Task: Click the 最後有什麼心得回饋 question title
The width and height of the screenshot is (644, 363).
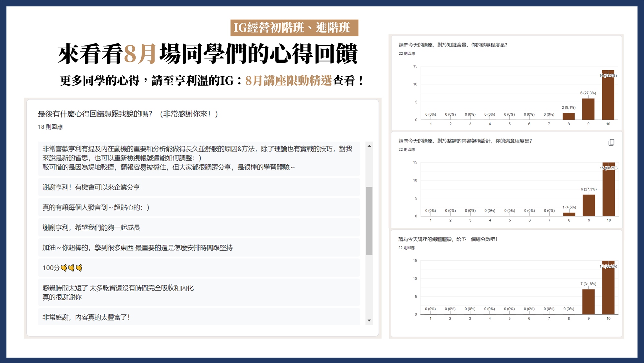Action: (128, 114)
